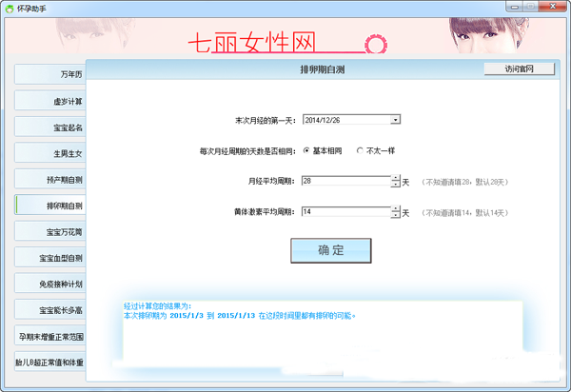This screenshot has width=571, height=392.
Task: Click the 排卵期自测 panel heading
Action: pos(323,69)
